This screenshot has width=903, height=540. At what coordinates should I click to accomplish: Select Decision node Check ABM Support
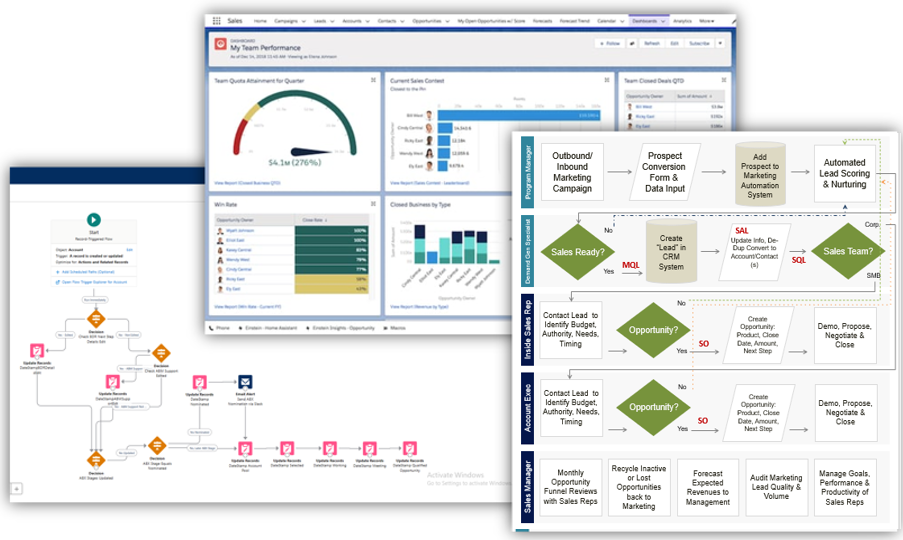coord(161,352)
